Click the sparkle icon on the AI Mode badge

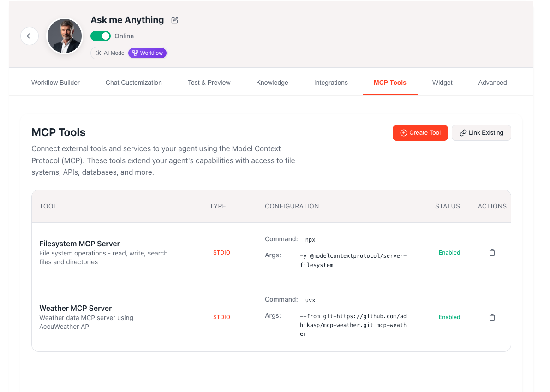pyautogui.click(x=98, y=53)
